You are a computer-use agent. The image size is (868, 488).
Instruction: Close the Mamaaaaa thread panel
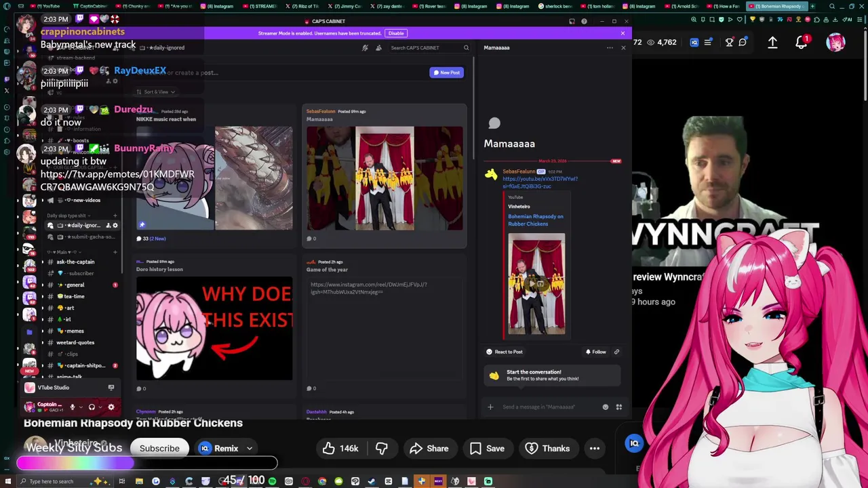click(x=623, y=47)
